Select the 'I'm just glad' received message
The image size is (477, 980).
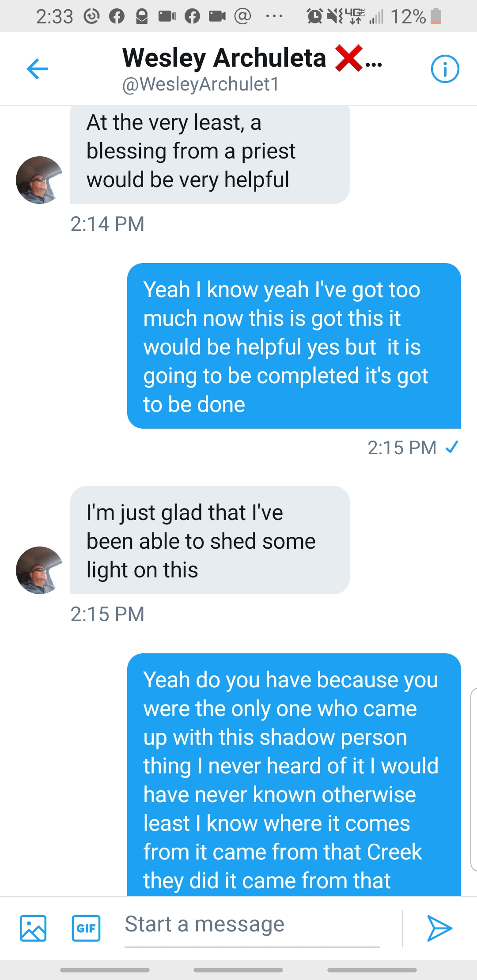[210, 540]
